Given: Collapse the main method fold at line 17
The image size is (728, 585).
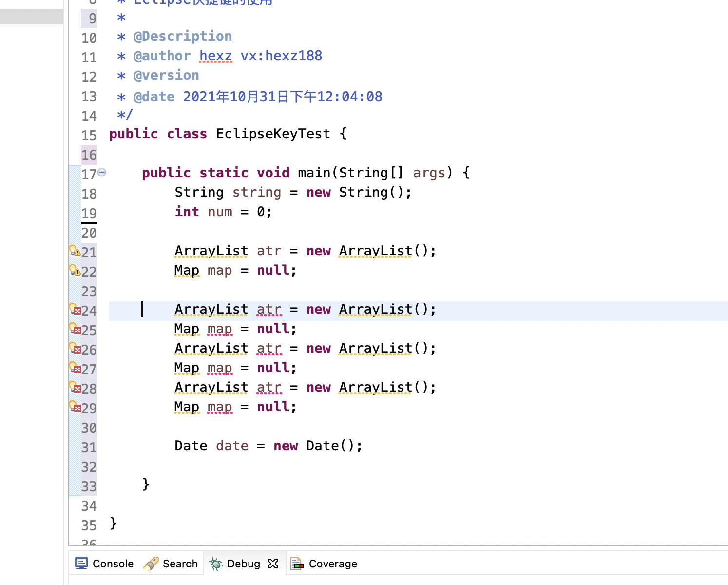Looking at the screenshot, I should 102,172.
